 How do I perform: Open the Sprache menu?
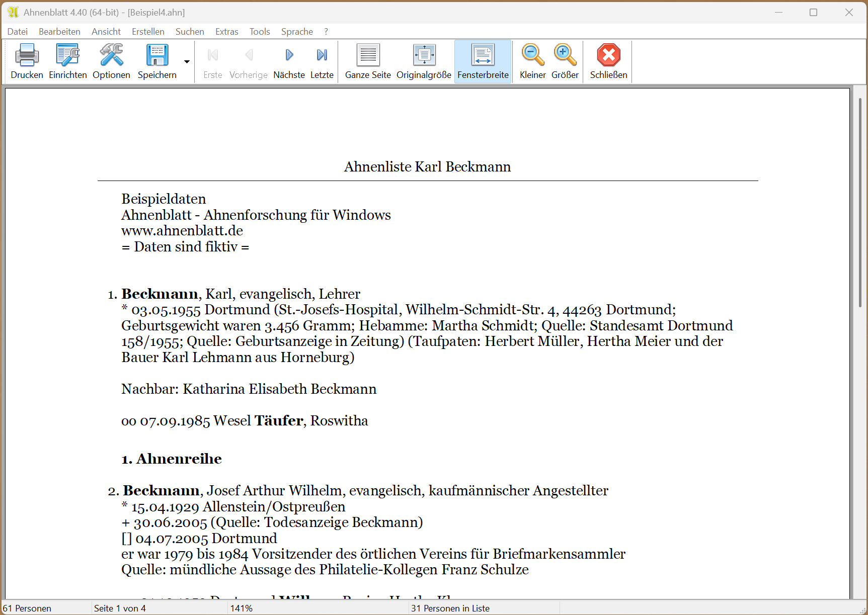(297, 32)
